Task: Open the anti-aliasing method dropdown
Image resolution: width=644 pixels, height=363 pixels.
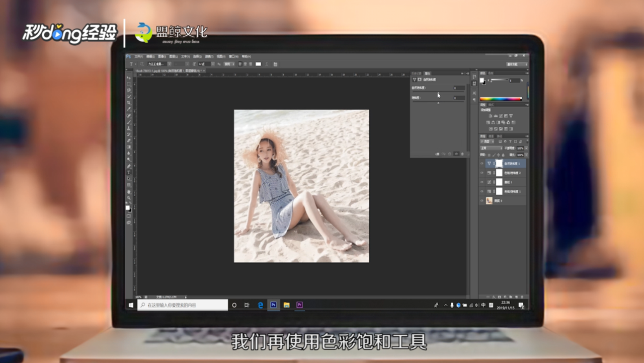Action: tap(229, 64)
